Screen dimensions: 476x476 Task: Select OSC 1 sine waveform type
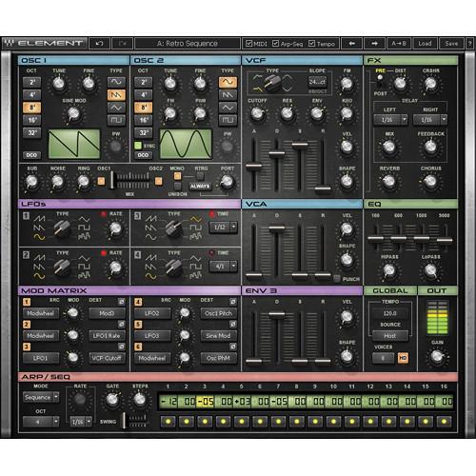[x=116, y=82]
